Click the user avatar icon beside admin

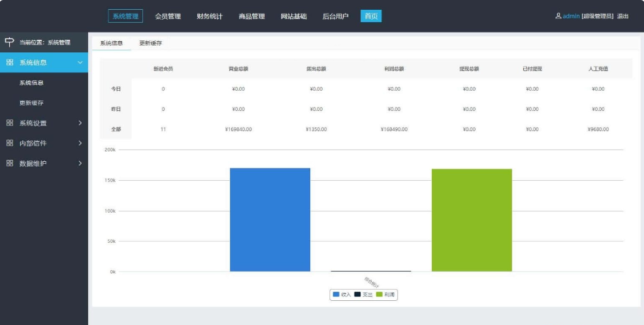558,16
